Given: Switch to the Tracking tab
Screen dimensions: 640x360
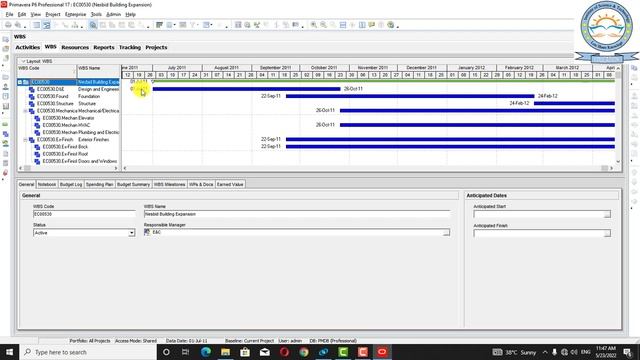Looking at the screenshot, I should pyautogui.click(x=130, y=47).
